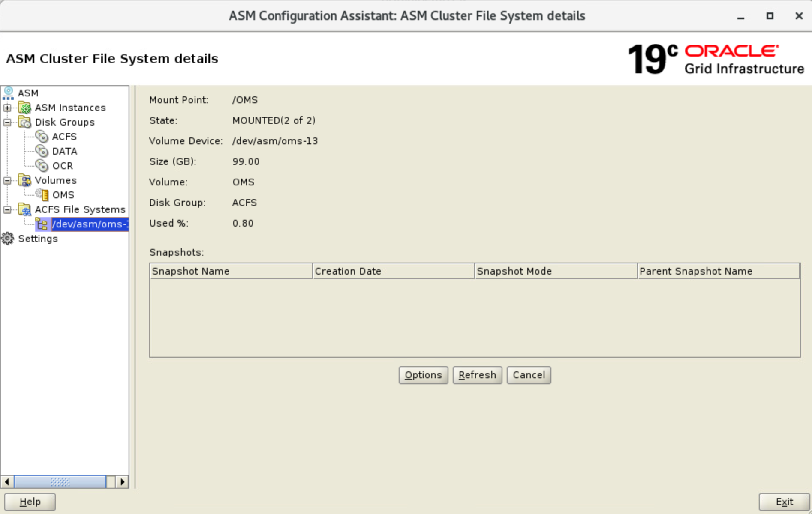Click the OCR disk group icon
The image size is (812, 514).
coord(42,166)
